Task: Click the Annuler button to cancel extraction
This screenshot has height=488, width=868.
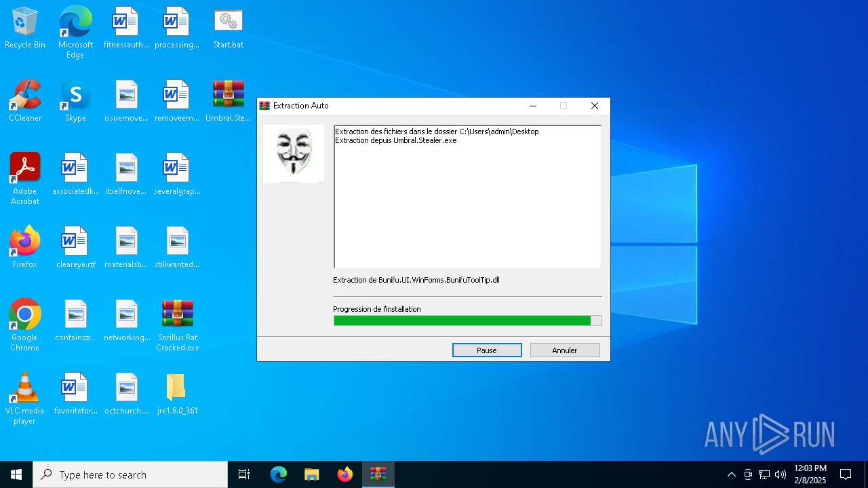Action: point(565,350)
